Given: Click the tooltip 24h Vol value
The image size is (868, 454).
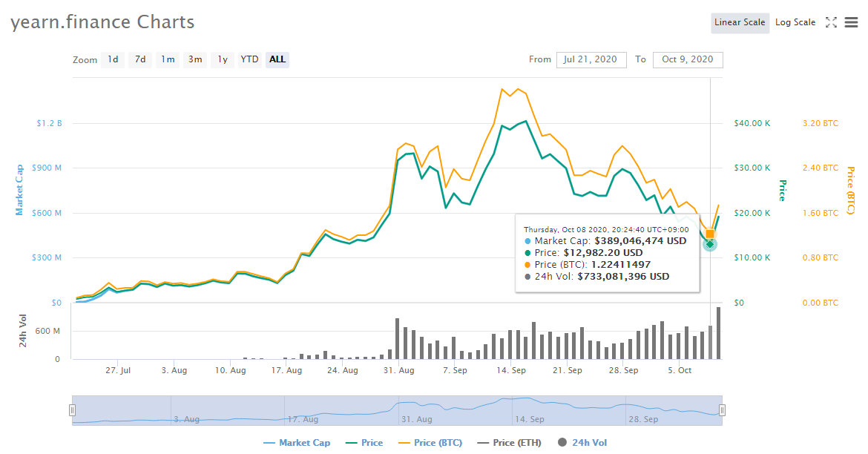Looking at the screenshot, I should pos(623,277).
